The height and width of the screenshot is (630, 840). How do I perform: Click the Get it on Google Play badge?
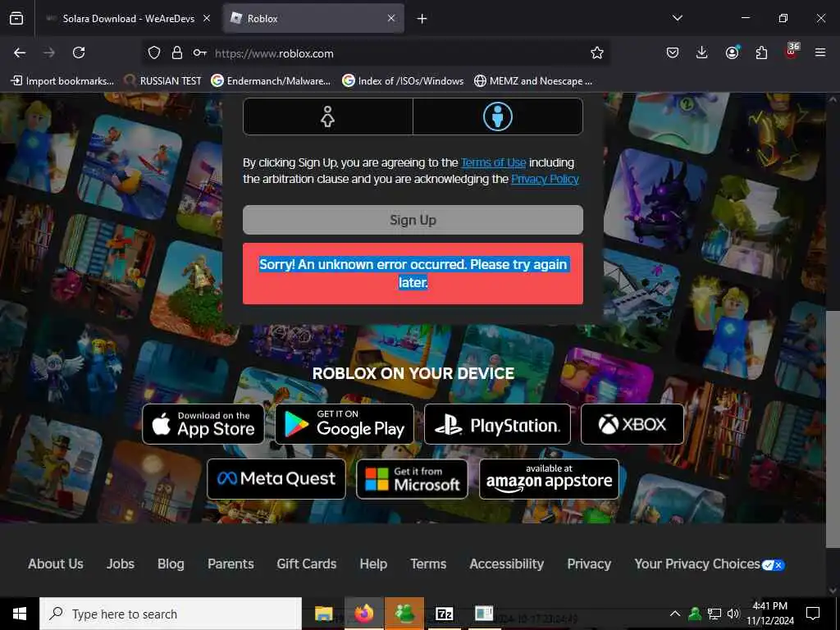pos(345,424)
